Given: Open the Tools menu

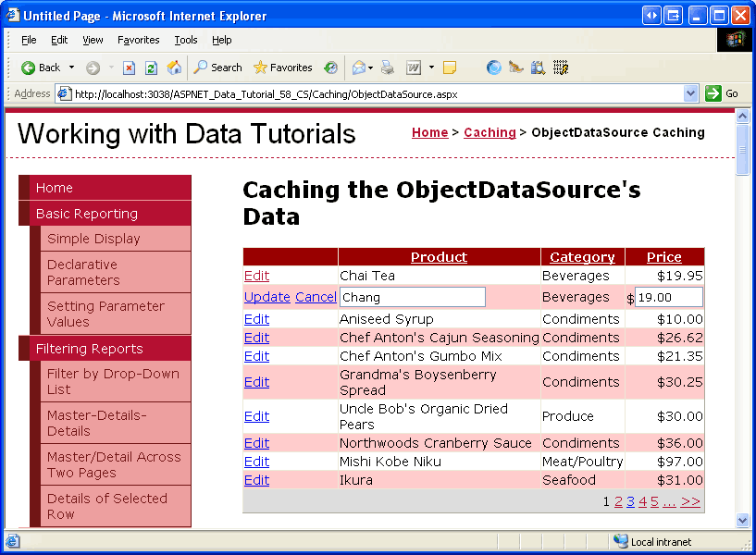Looking at the screenshot, I should pos(186,40).
